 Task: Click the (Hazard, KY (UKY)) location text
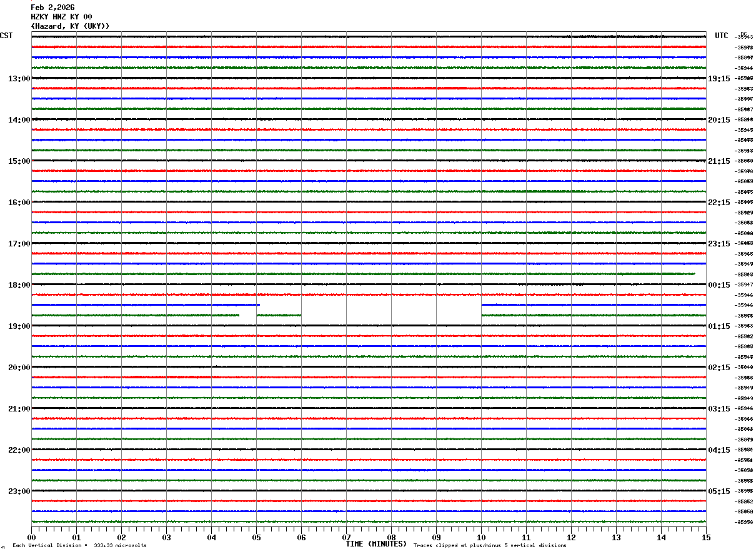(x=70, y=26)
